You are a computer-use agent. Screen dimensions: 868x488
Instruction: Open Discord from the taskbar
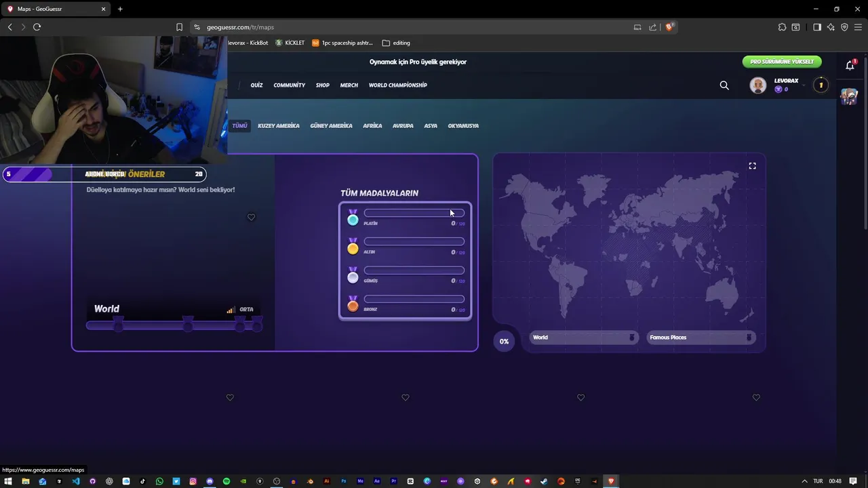pyautogui.click(x=210, y=481)
